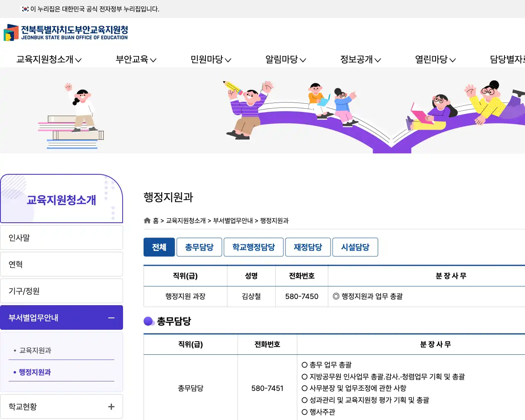The width and height of the screenshot is (525, 420).
Task: Open the 정보공개 dropdown menu
Action: click(360, 59)
